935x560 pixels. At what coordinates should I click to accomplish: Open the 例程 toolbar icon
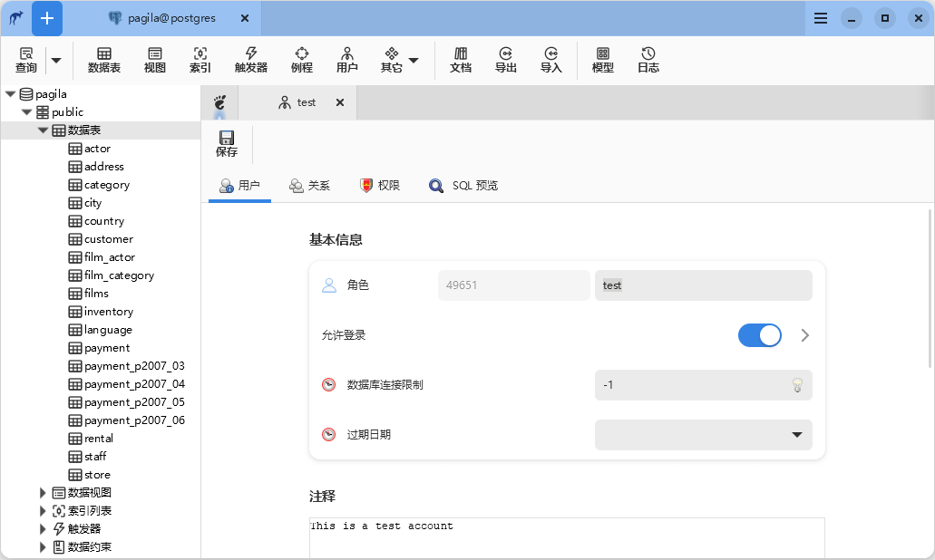301,59
